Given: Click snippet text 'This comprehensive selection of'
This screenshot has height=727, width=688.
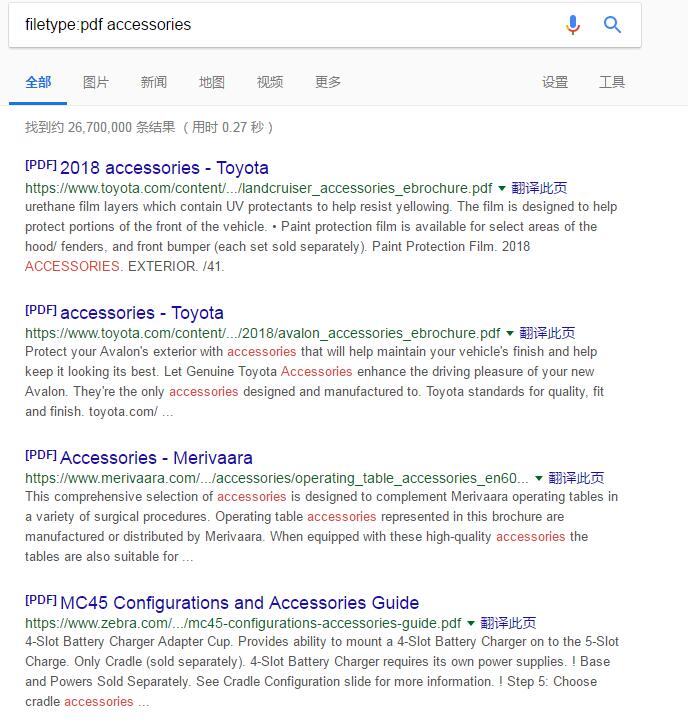Looking at the screenshot, I should coord(119,497).
